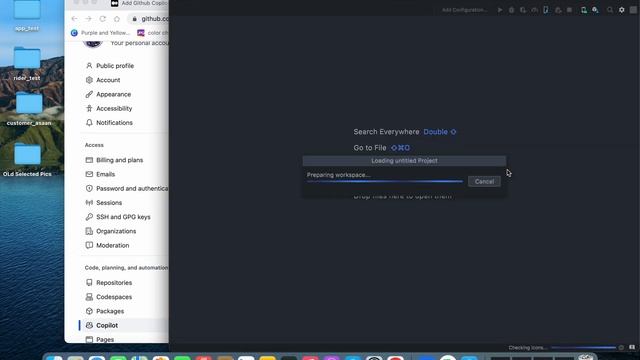Screen dimensions: 640x360
Task: Open Moderation settings in GitHub sidebar
Action: (x=108, y=245)
